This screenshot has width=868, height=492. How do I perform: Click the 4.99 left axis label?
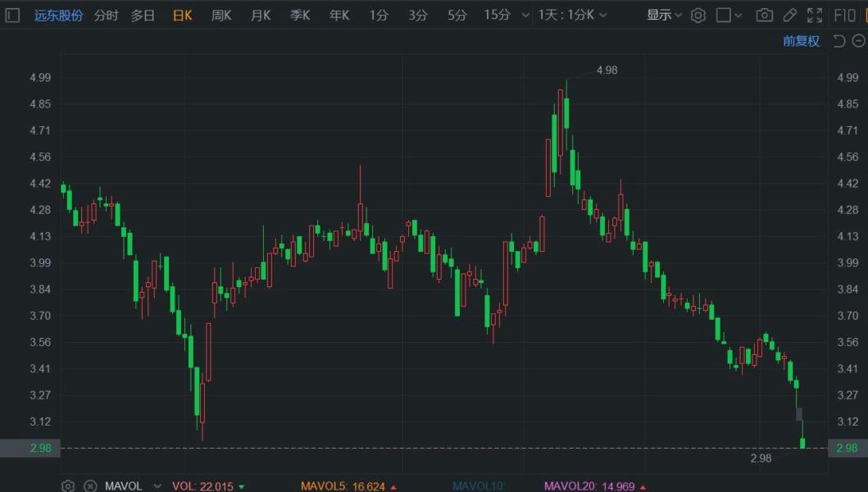point(40,78)
